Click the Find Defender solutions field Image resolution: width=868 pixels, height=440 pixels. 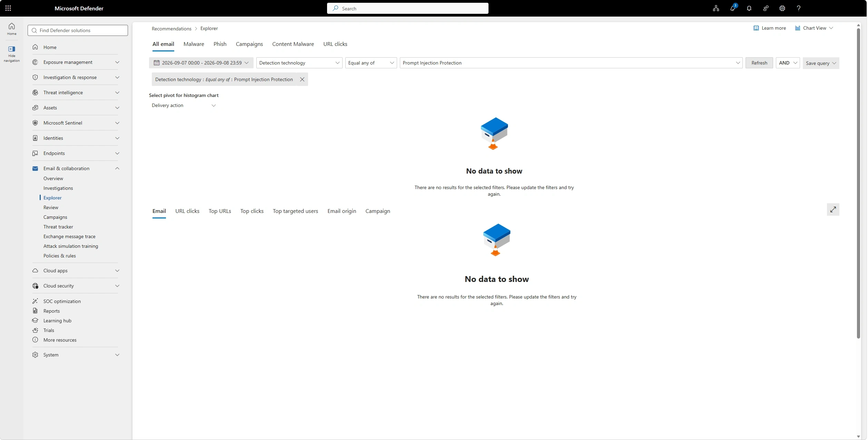(x=78, y=30)
